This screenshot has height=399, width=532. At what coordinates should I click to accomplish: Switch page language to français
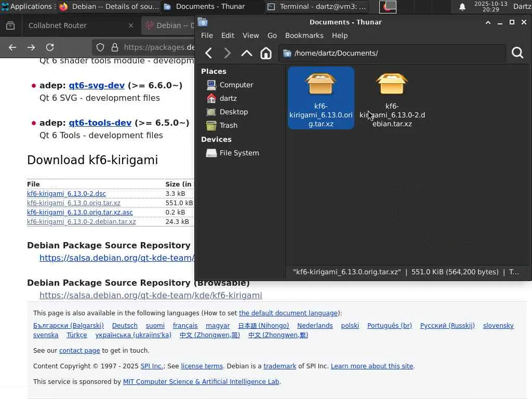(185, 326)
